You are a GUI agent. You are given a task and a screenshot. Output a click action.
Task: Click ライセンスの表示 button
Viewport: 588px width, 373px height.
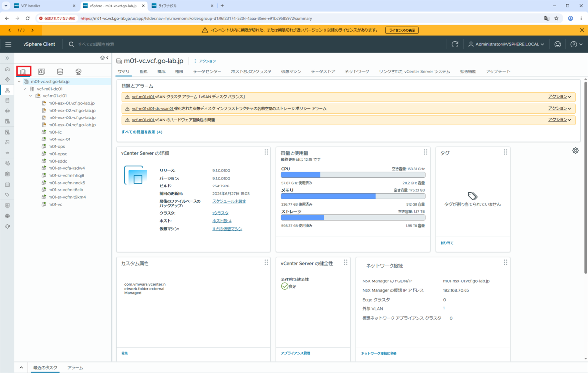tap(402, 30)
